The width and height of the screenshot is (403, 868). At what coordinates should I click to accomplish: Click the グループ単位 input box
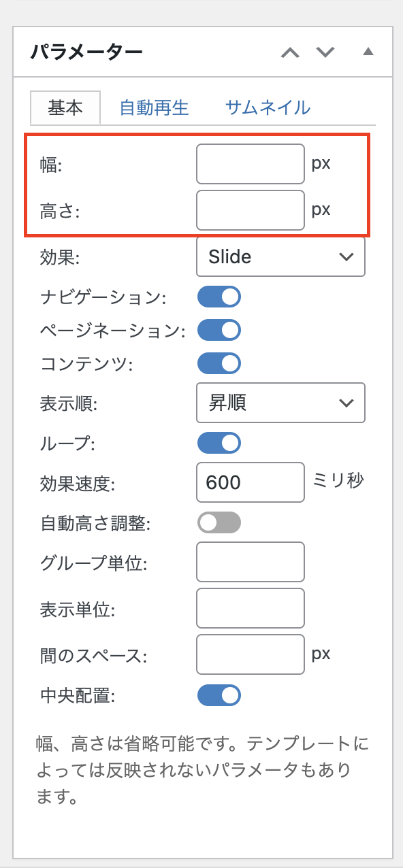pos(250,562)
